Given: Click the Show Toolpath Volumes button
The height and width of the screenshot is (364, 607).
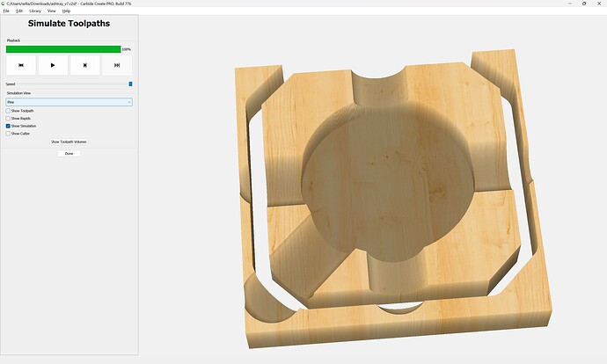Looking at the screenshot, I should [69, 142].
